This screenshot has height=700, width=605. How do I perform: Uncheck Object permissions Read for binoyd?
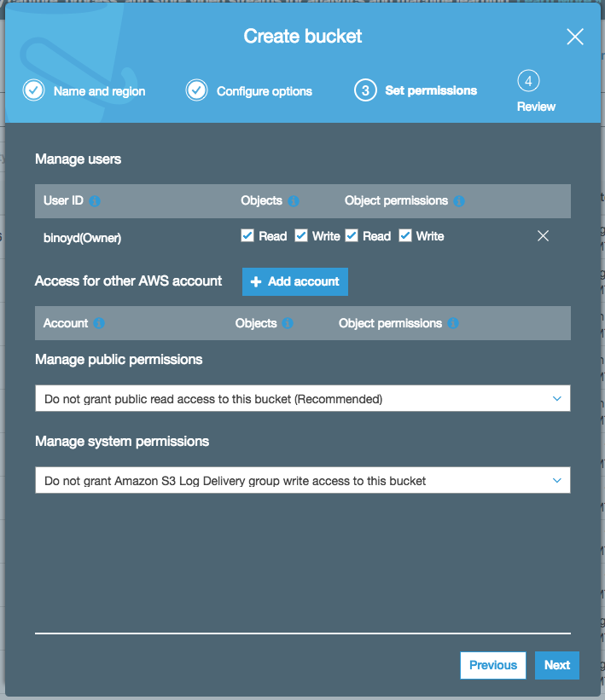352,235
